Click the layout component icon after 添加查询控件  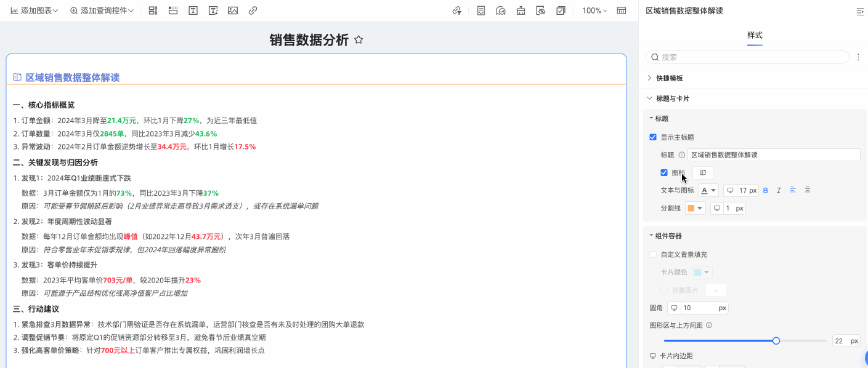pyautogui.click(x=153, y=10)
